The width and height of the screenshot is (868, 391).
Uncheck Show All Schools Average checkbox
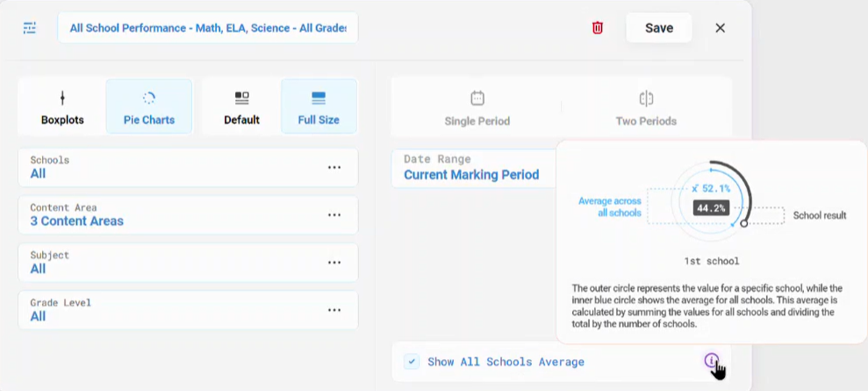(x=412, y=362)
